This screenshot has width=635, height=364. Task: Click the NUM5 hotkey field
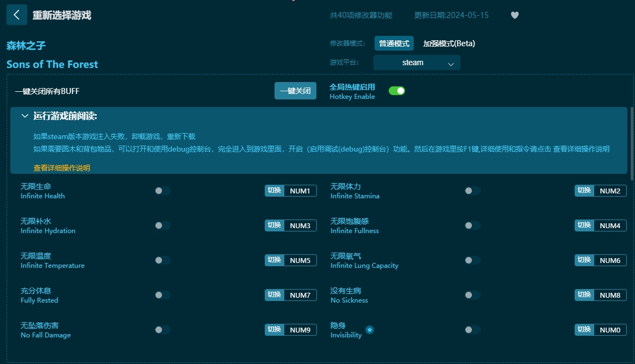click(x=300, y=260)
